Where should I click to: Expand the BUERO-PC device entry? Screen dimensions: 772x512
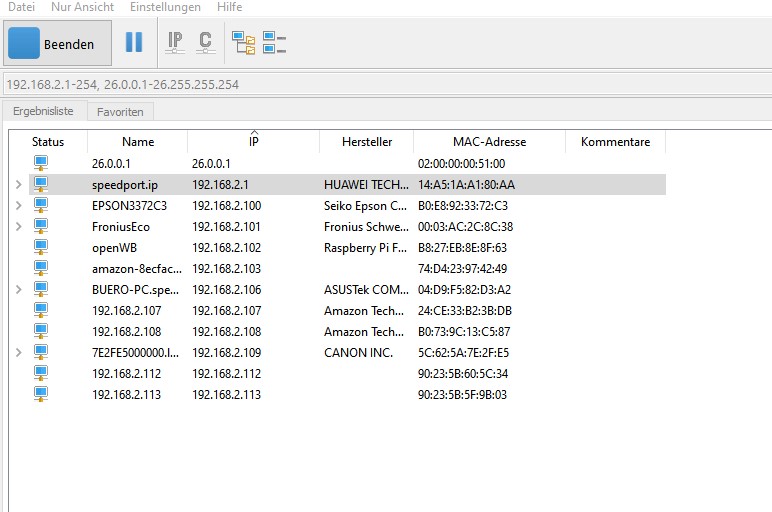click(x=18, y=290)
